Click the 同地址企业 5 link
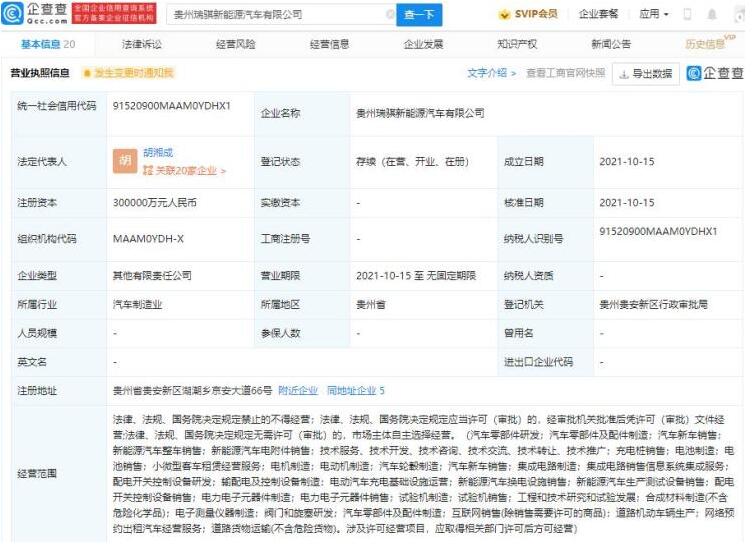 (x=356, y=391)
